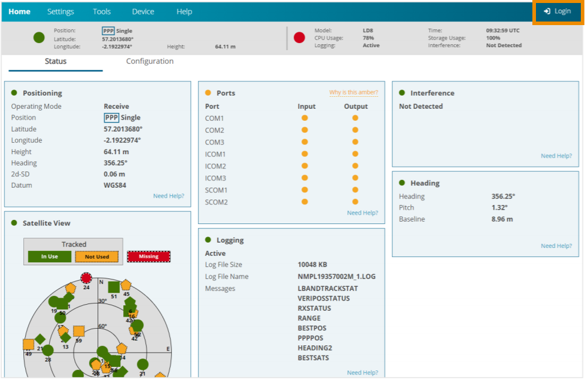
Task: Open the Settings menu
Action: pyautogui.click(x=60, y=11)
